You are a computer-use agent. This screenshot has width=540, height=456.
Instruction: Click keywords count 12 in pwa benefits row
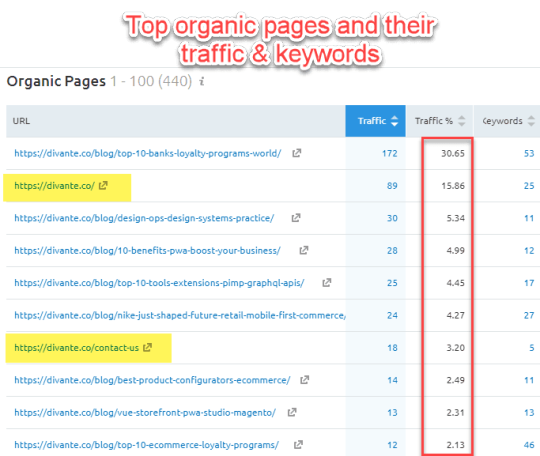pyautogui.click(x=529, y=250)
